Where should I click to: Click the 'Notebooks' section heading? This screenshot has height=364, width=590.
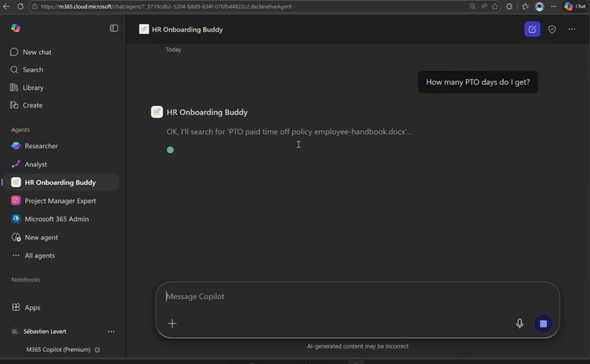[25, 280]
